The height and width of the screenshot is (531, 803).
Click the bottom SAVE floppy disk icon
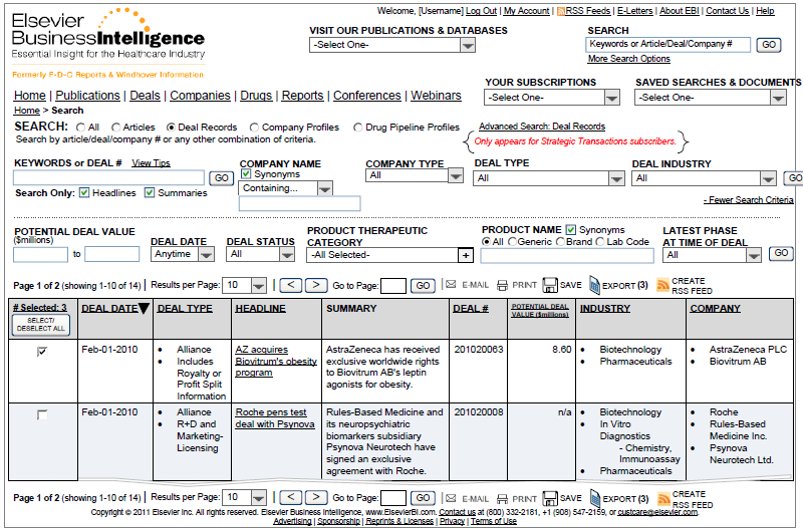point(550,498)
